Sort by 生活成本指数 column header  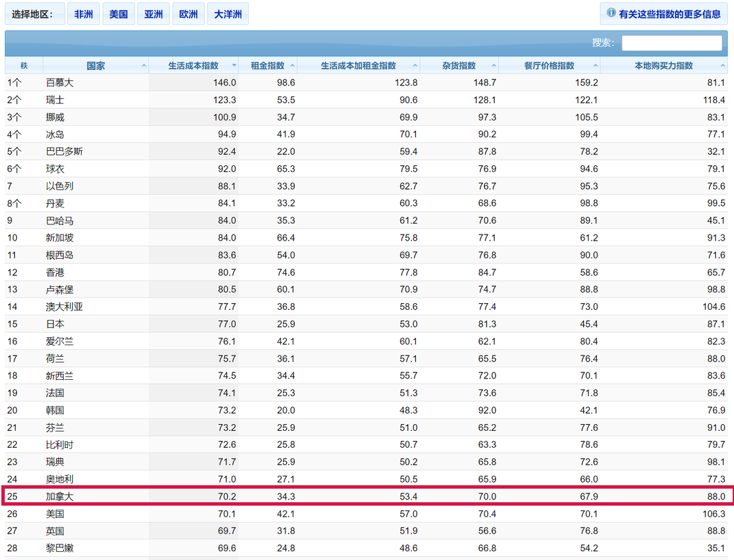(x=193, y=65)
